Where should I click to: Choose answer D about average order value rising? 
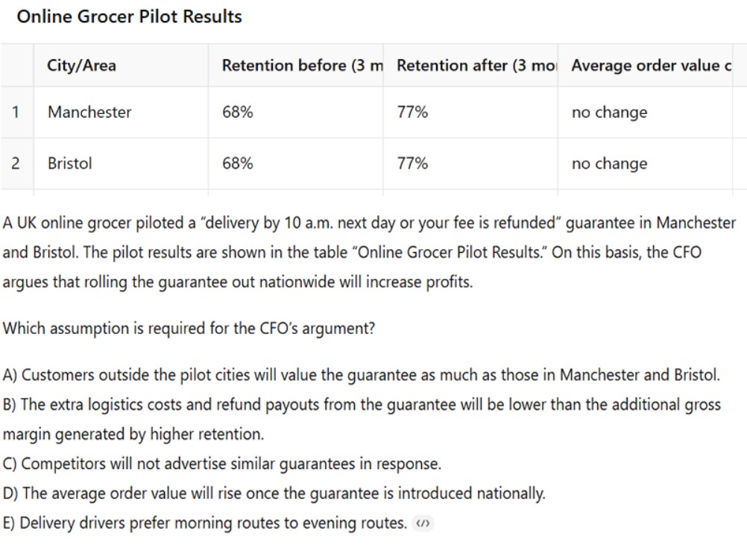click(x=274, y=494)
